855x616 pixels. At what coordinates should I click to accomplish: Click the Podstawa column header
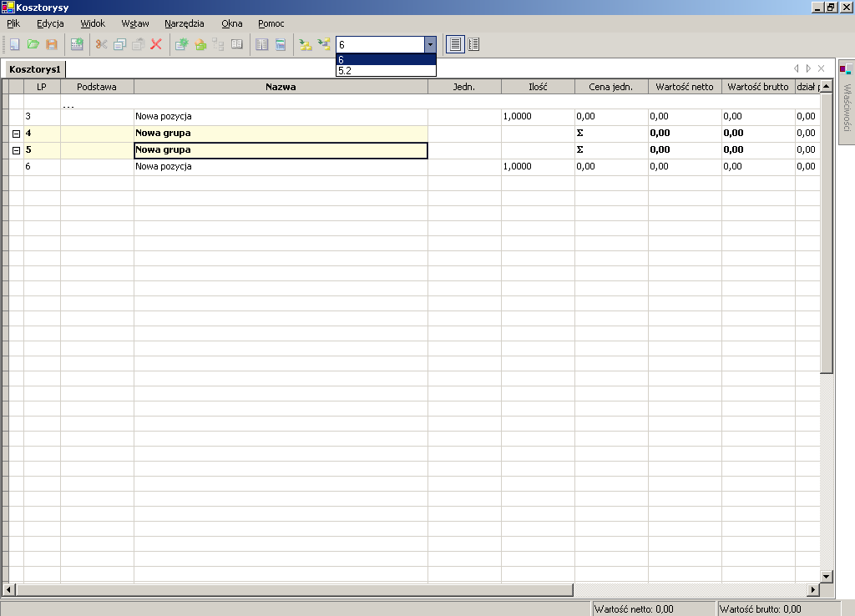click(97, 87)
